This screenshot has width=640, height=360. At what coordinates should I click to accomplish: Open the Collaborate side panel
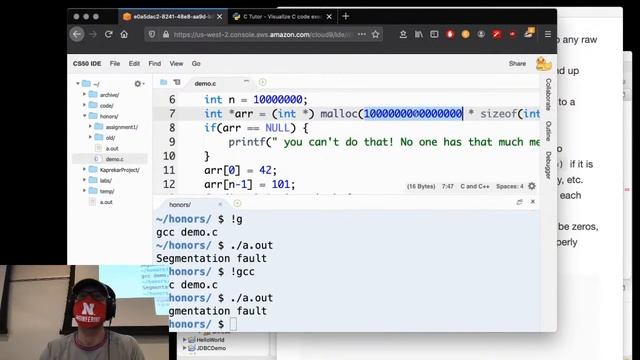[x=548, y=94]
